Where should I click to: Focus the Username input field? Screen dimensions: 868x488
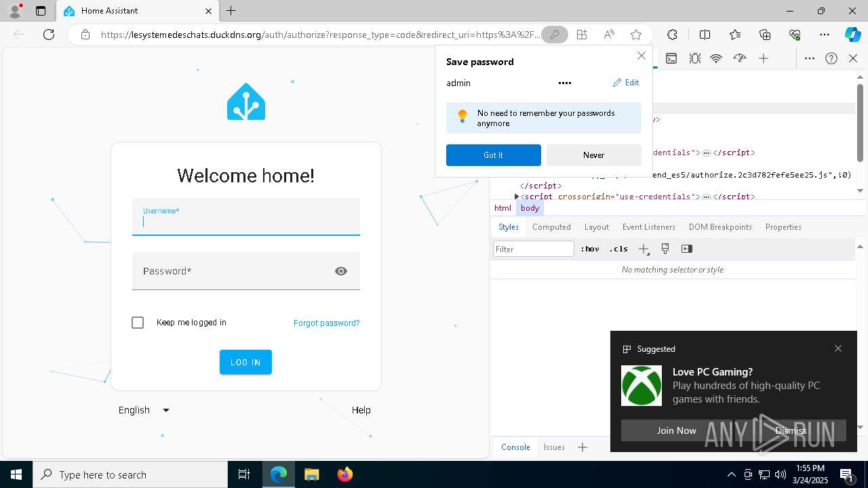tap(246, 217)
